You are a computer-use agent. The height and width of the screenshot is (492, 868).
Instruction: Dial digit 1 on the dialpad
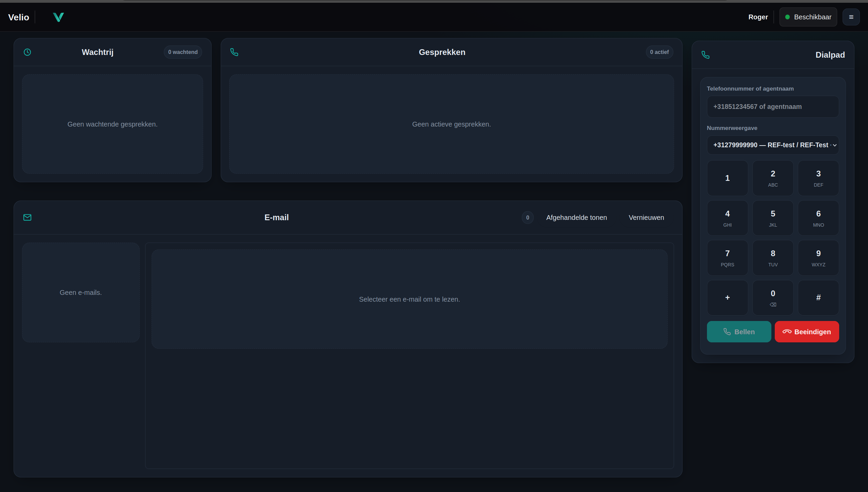(728, 178)
